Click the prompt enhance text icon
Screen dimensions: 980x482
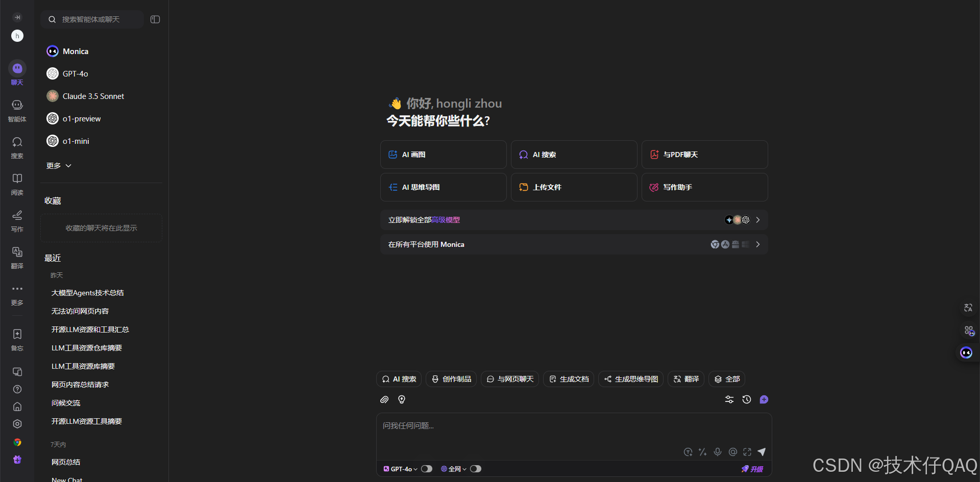[688, 452]
